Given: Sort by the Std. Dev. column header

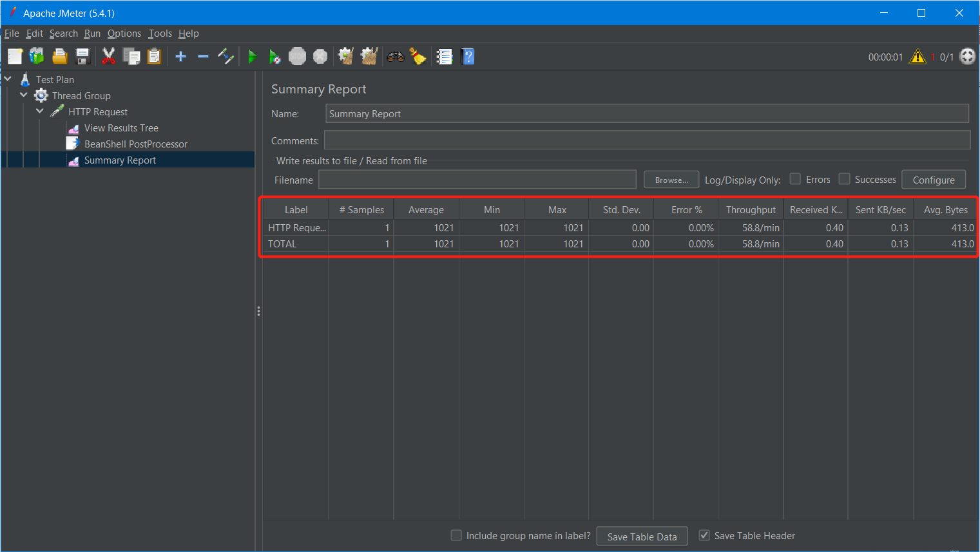Looking at the screenshot, I should [x=621, y=210].
